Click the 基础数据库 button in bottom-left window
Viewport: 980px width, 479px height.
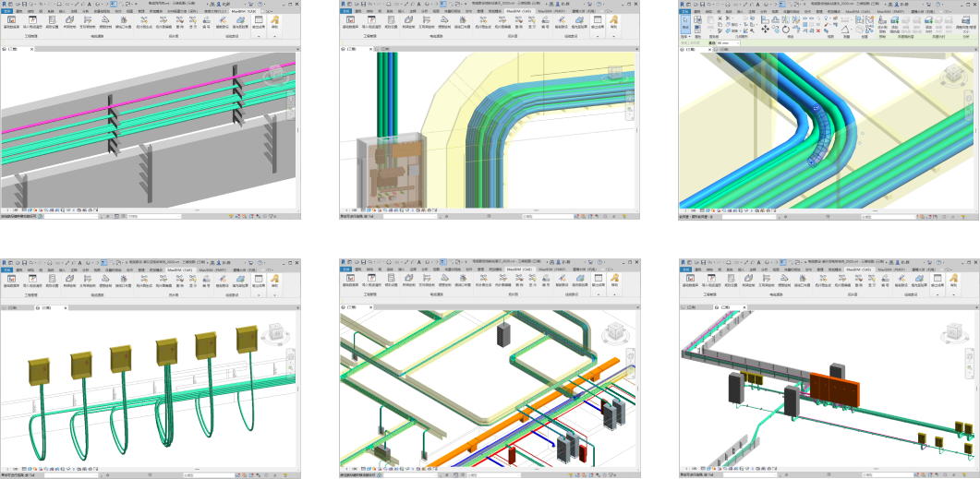(x=11, y=279)
